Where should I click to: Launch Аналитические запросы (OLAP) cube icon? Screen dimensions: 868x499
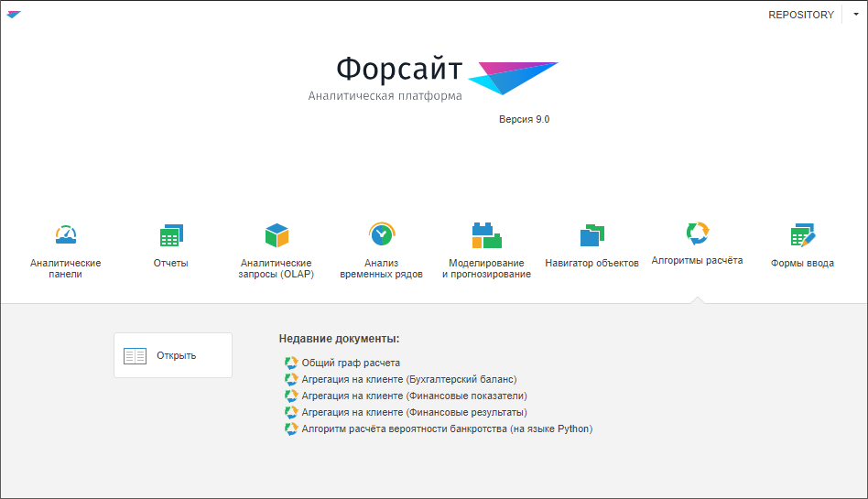(277, 235)
